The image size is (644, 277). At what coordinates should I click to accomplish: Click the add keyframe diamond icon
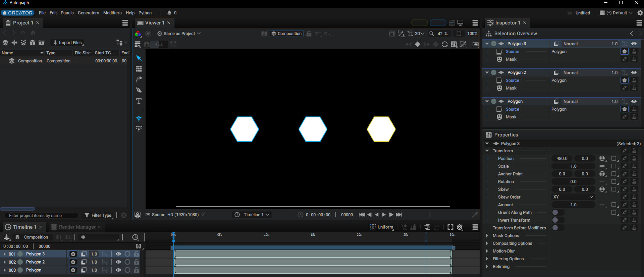pos(418,44)
